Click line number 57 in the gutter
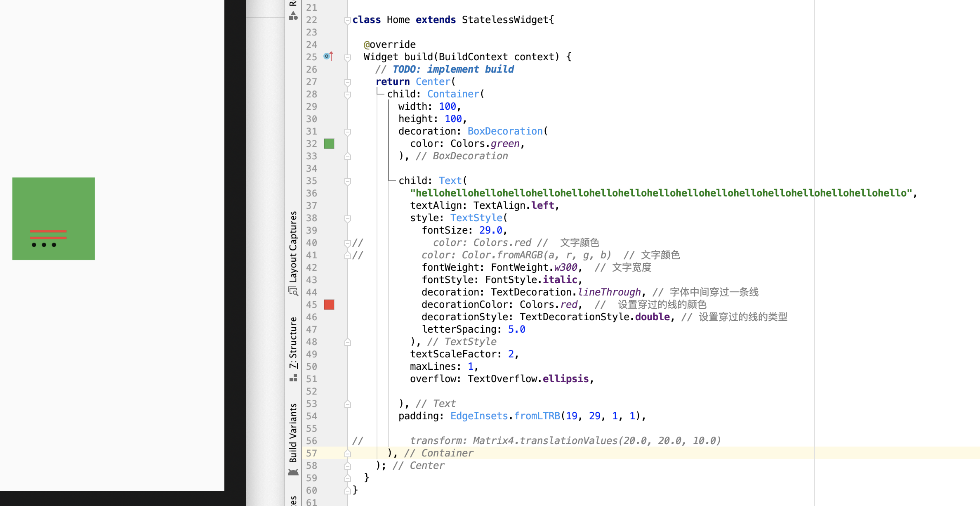Screen dimensions: 980x506 [x=311, y=453]
